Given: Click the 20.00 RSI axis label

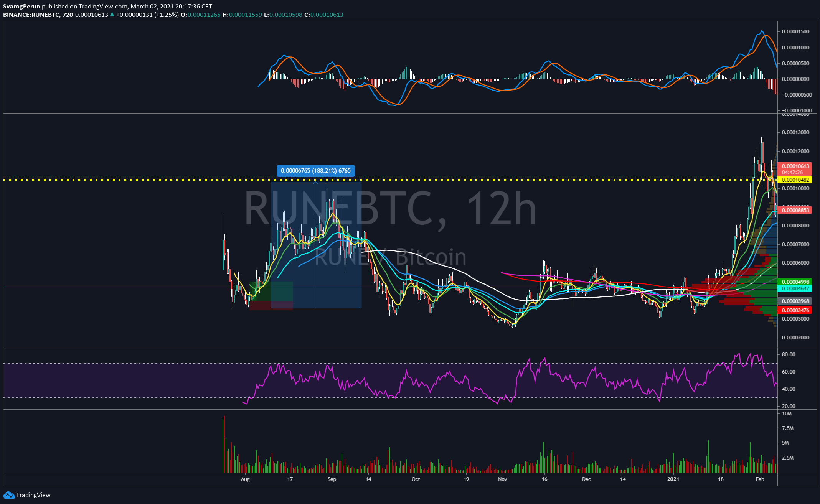Looking at the screenshot, I should click(x=789, y=406).
